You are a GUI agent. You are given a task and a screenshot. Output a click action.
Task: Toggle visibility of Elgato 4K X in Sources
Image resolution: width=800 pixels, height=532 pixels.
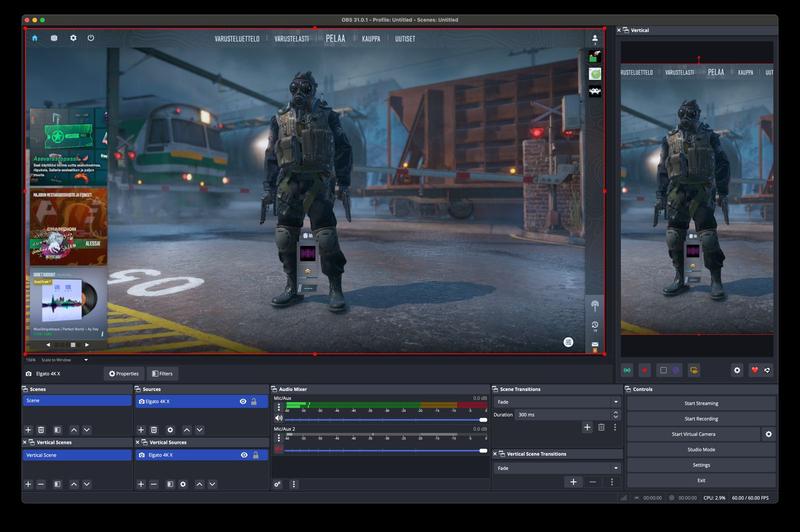tap(243, 401)
